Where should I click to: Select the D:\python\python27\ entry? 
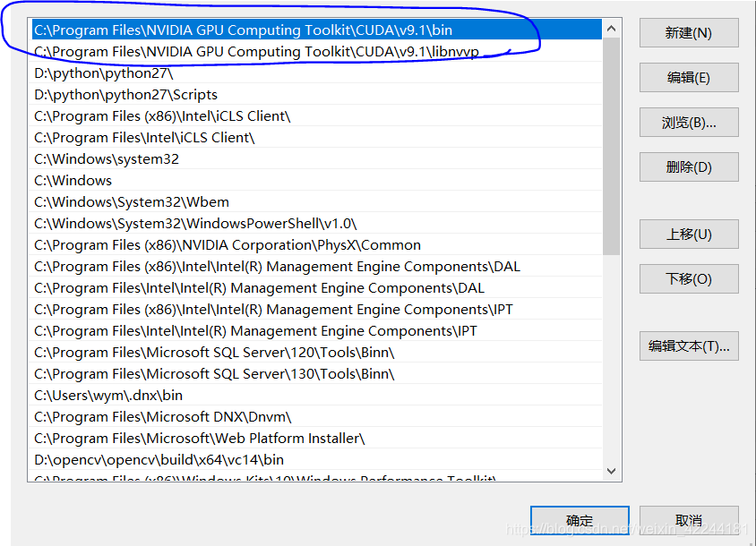(317, 73)
